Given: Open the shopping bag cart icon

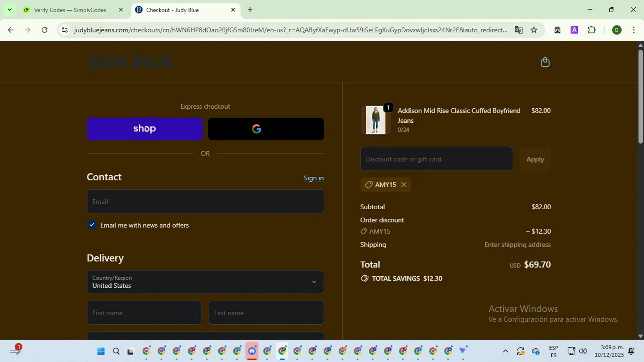Looking at the screenshot, I should [545, 62].
